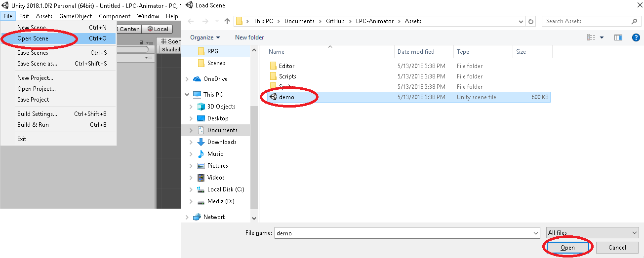Open the Edit menu in Unity

coord(24,16)
